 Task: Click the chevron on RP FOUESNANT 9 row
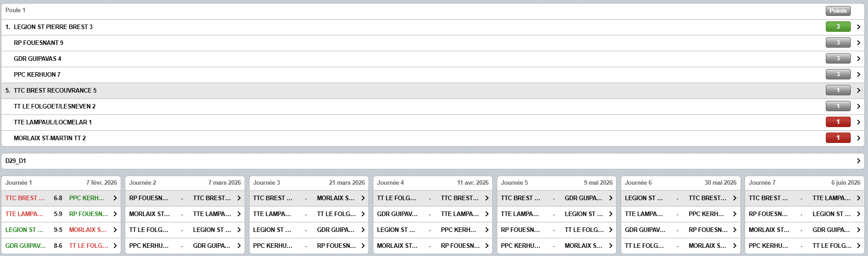click(858, 43)
